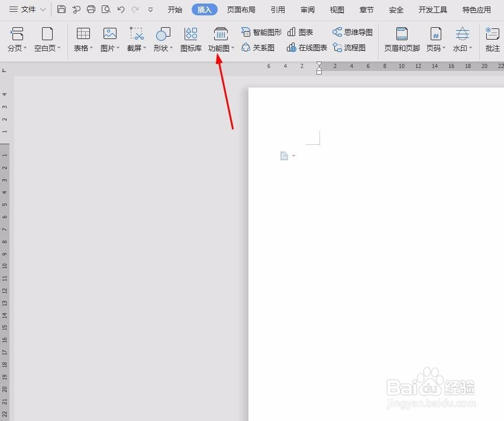The width and height of the screenshot is (504, 421).
Task: Open the 图标库 icon library
Action: [191, 40]
